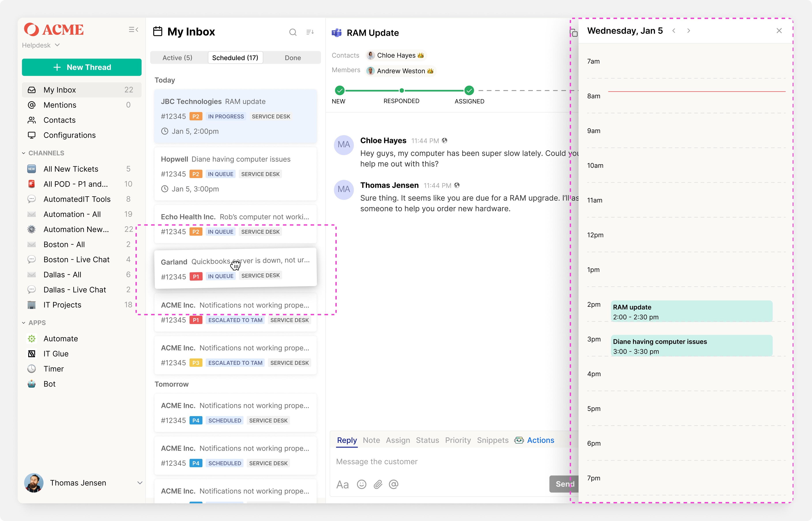This screenshot has height=521, width=812.
Task: Go to next day in calendar
Action: [x=689, y=31]
